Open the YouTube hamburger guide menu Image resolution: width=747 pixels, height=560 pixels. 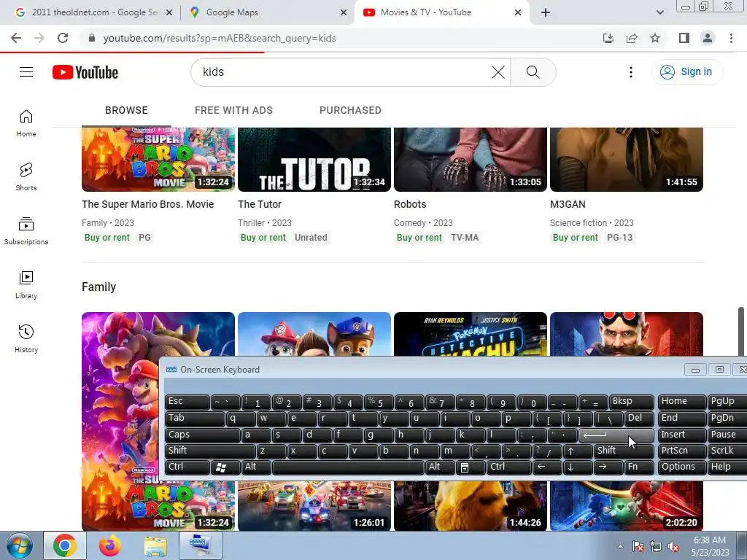pos(26,72)
